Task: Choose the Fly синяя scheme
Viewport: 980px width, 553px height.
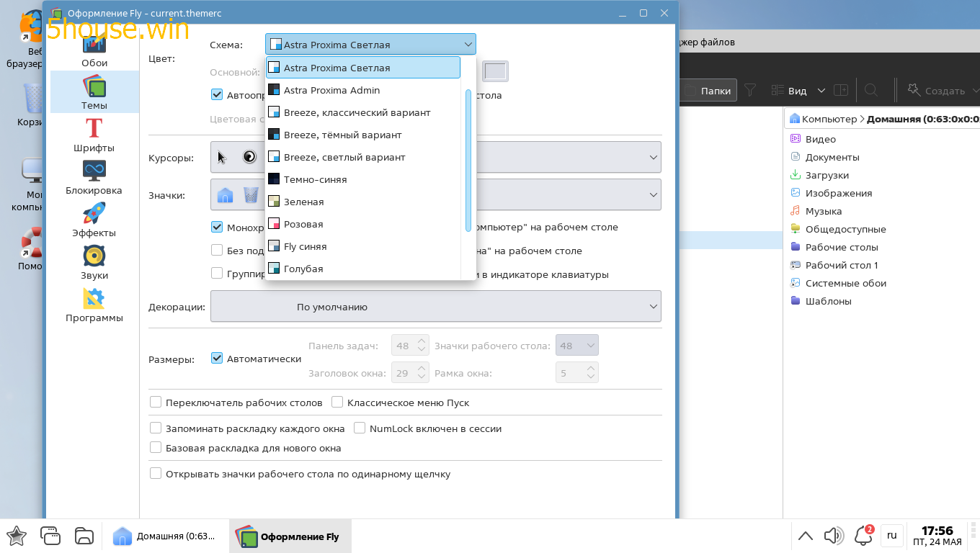Action: (363, 246)
